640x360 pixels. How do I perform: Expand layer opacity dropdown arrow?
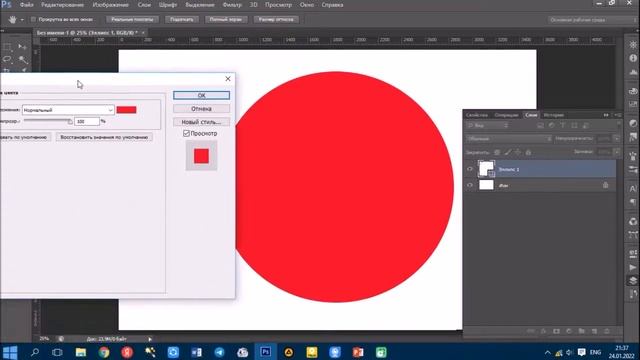pos(617,139)
